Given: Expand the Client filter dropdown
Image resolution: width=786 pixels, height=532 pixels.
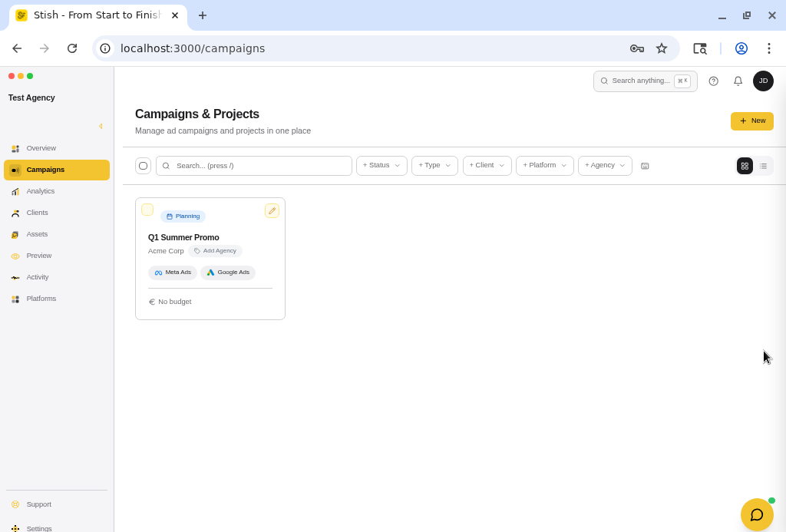Looking at the screenshot, I should pos(487,166).
